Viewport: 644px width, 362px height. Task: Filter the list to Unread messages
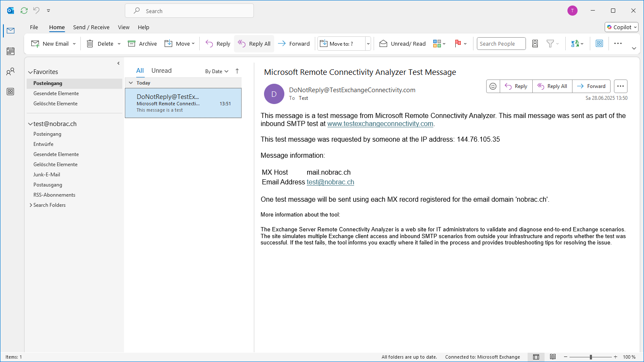point(162,71)
